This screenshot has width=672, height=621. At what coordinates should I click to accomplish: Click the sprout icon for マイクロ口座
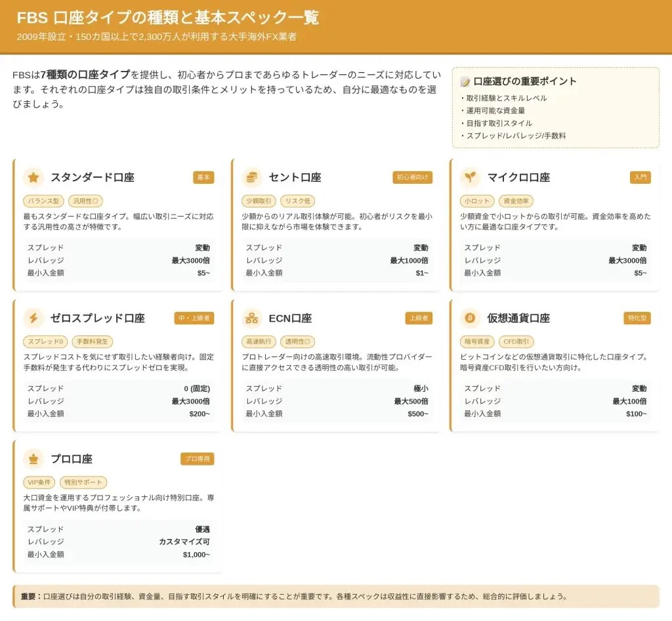click(x=470, y=177)
